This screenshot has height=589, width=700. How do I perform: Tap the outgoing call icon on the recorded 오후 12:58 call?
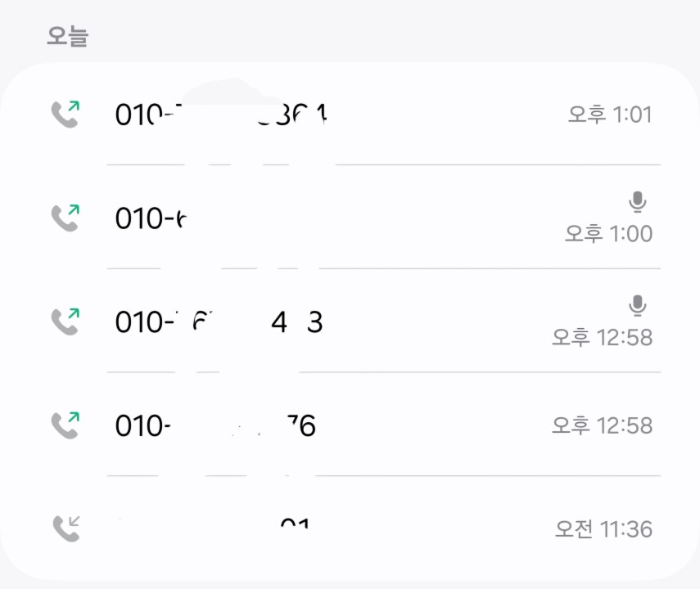[65, 321]
